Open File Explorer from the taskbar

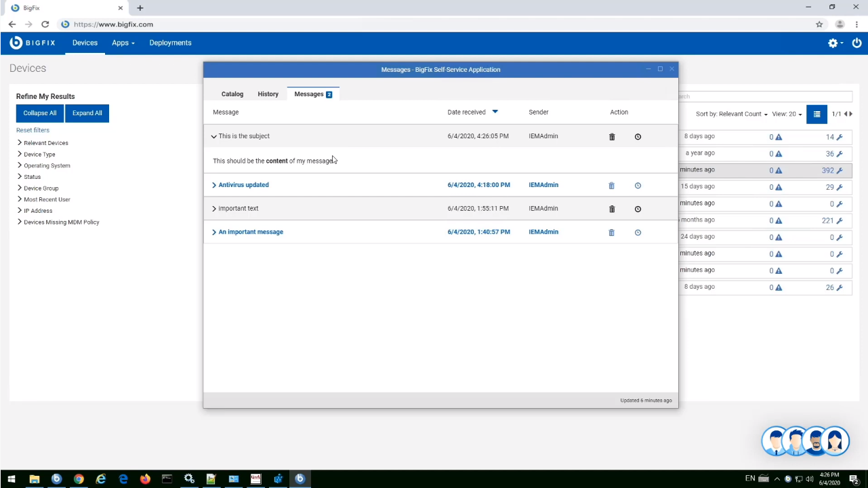34,479
